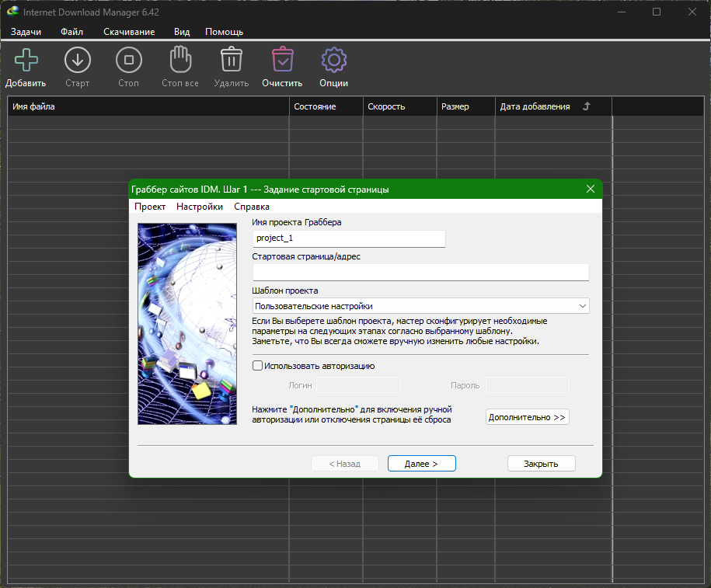
Task: Click the Закрыть button
Action: pos(542,463)
